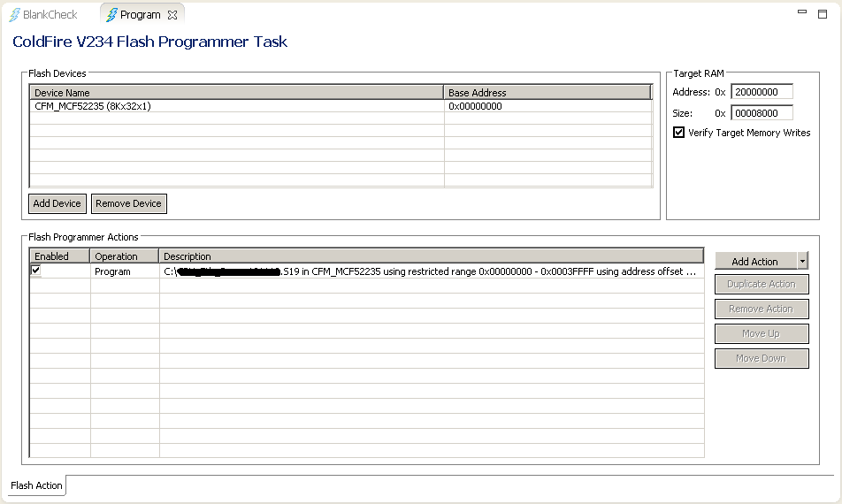Click the Add Device button
842x504 pixels.
tap(57, 203)
